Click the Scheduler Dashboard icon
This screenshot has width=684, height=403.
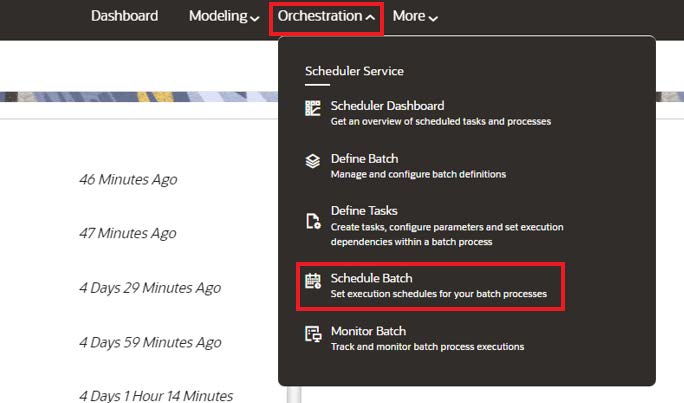313,108
